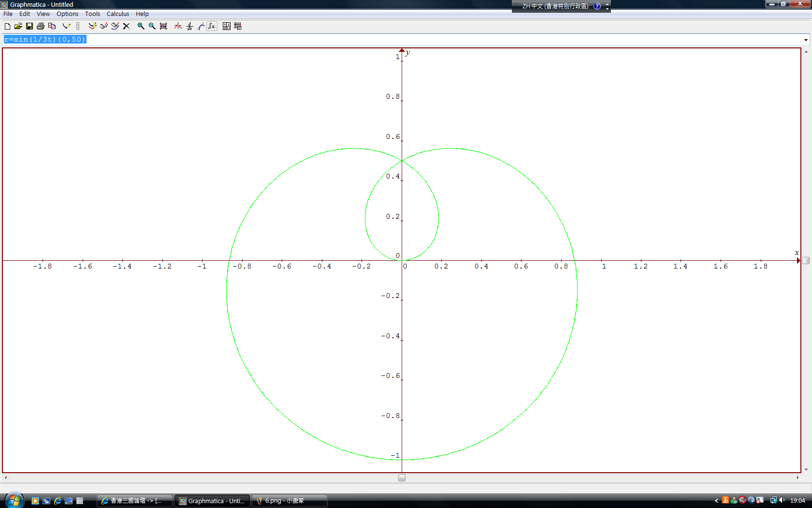This screenshot has width=812, height=508.
Task: Click the taskbar clock 19:04
Action: [x=797, y=501]
